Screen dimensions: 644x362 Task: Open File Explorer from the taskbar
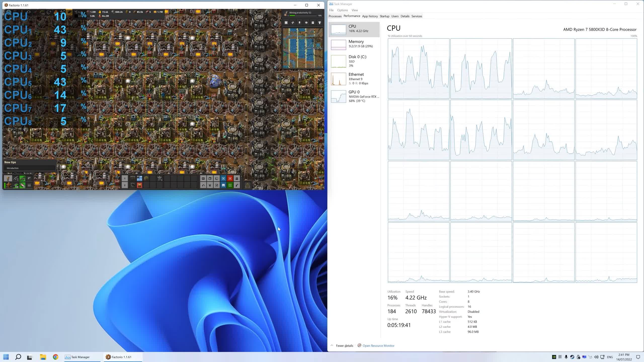pos(43,357)
